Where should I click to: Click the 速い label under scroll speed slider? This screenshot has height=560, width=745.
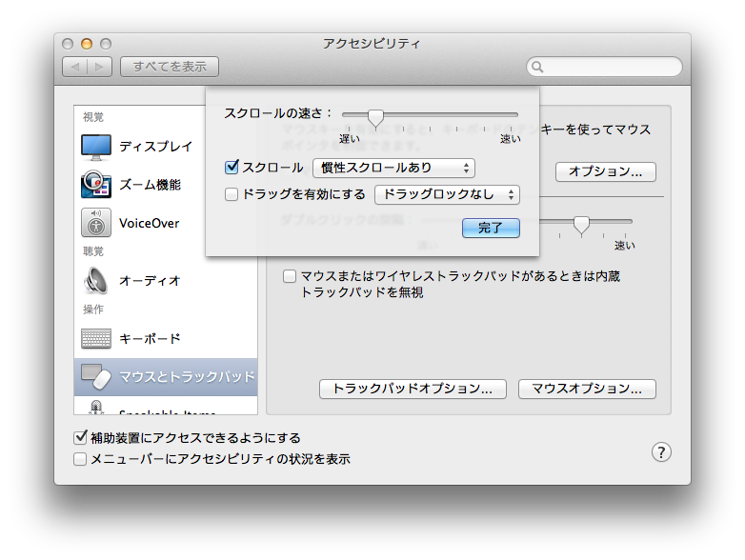tap(511, 139)
